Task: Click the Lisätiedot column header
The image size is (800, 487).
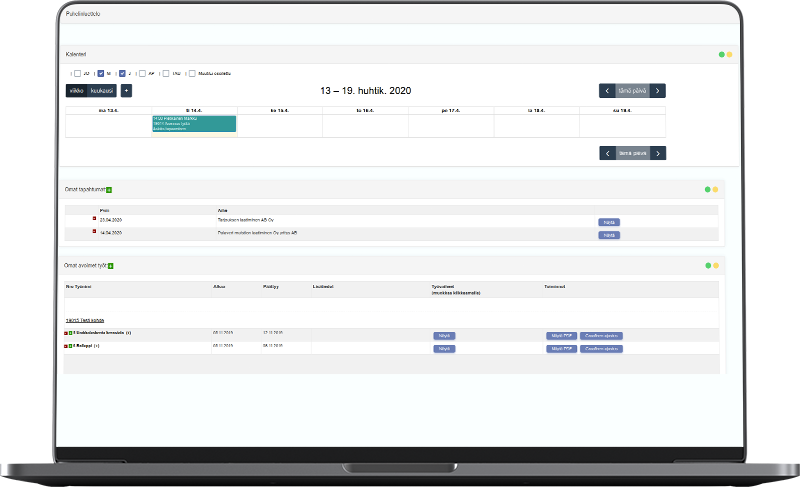Action: [x=323, y=287]
